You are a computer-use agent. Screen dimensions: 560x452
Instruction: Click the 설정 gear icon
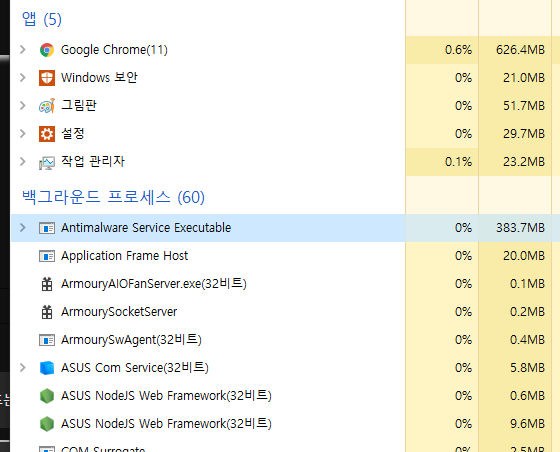tap(47, 134)
